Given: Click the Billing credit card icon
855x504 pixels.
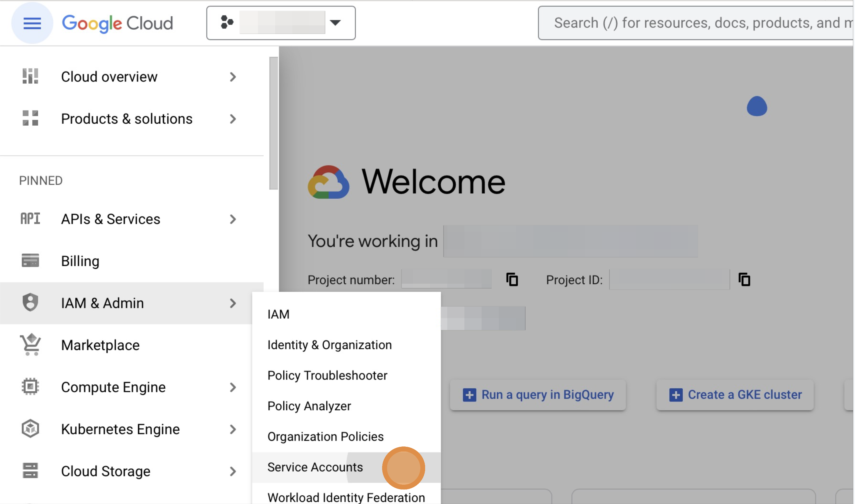Looking at the screenshot, I should coord(30,261).
